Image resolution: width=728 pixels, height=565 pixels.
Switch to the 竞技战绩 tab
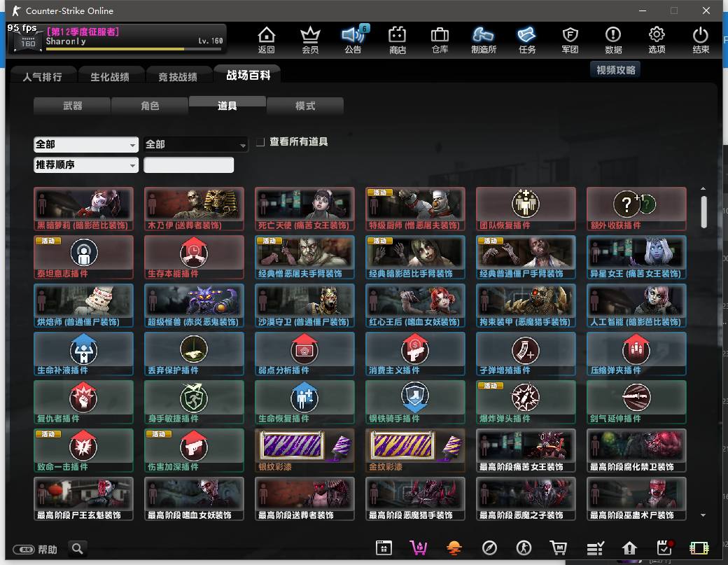point(178,76)
